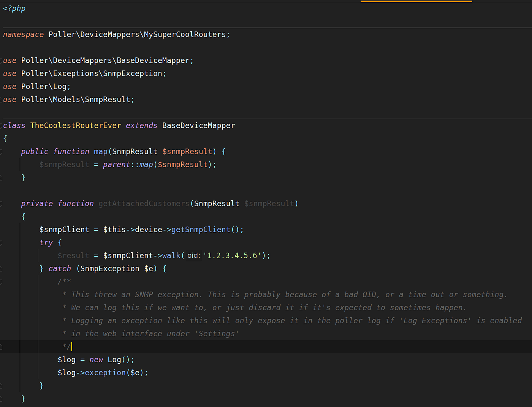Viewport: 532px width, 407px height.
Task: Collapse the catch block end fold marker
Action: pos(2,385)
